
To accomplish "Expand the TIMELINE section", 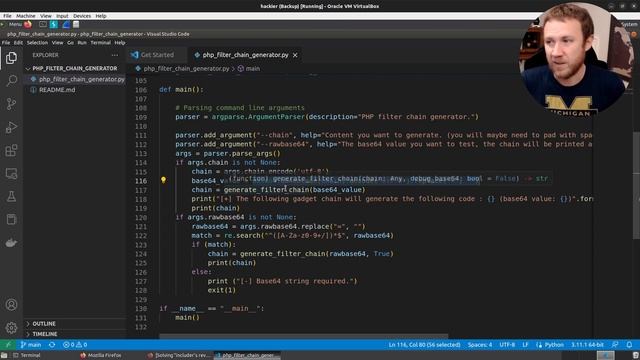I will coord(45,334).
